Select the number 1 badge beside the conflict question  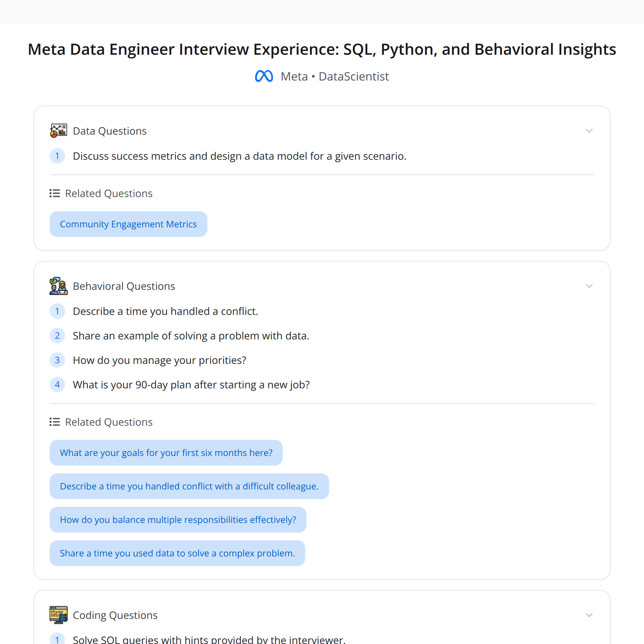(57, 311)
